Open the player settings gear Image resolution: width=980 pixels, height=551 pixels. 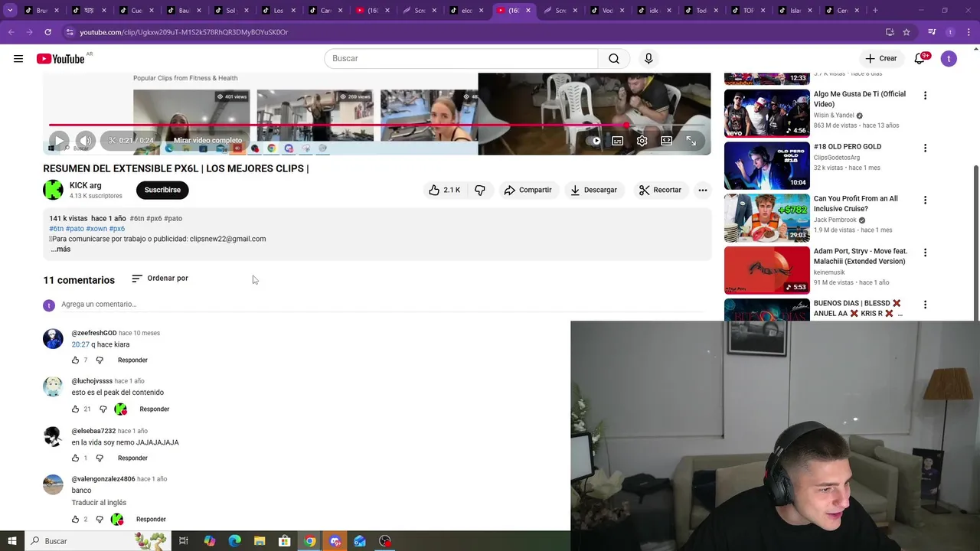(642, 141)
